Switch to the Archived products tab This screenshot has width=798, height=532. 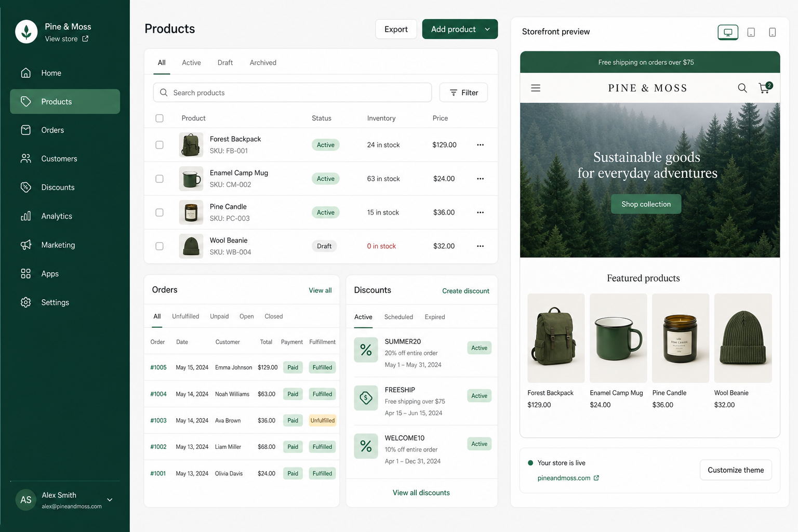pos(263,62)
